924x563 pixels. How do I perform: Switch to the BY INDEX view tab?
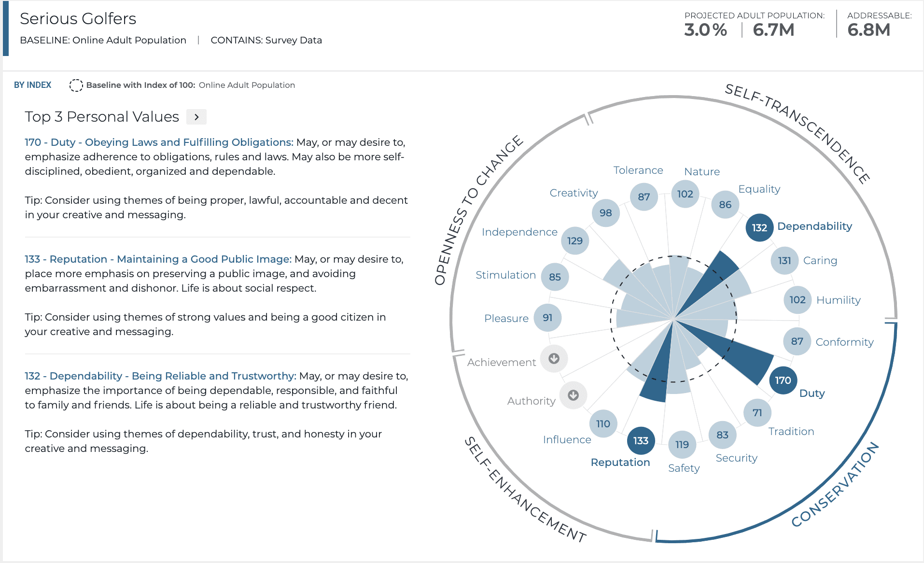(32, 84)
